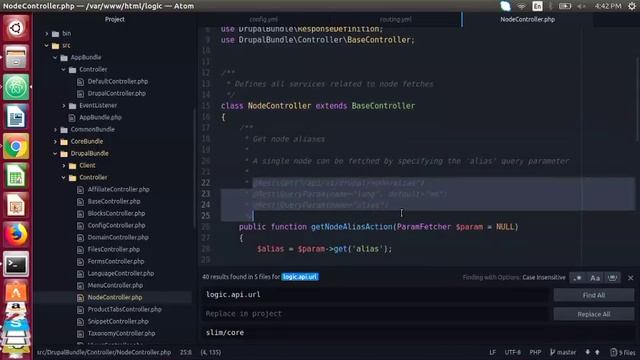Open FormsController.php file
Image resolution: width=640 pixels, height=360 pixels.
pos(116,261)
